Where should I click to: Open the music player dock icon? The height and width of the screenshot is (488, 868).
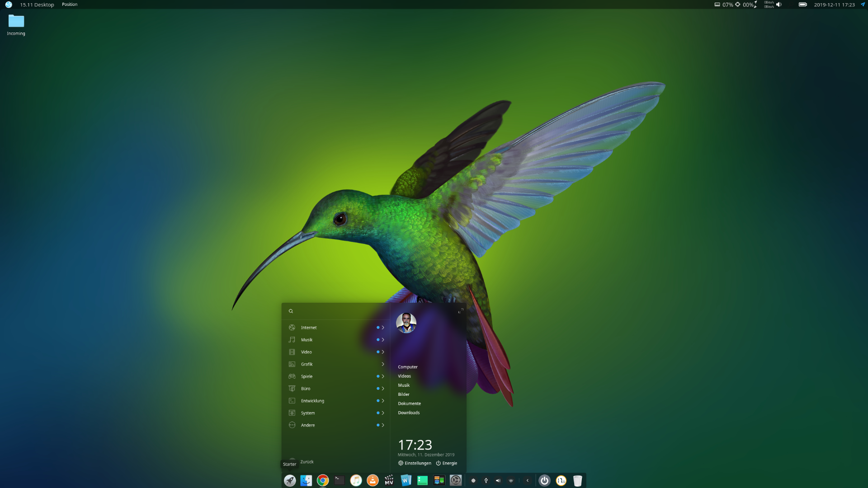[x=356, y=480]
